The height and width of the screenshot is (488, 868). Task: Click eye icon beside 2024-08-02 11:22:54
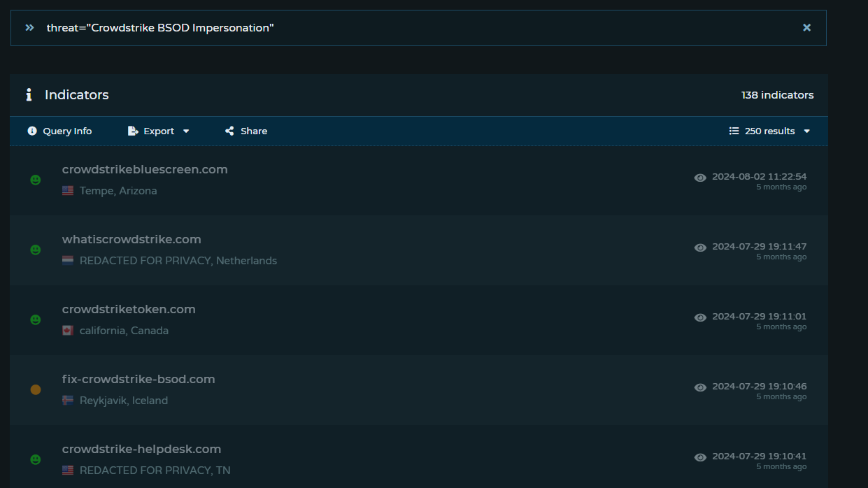pos(700,178)
